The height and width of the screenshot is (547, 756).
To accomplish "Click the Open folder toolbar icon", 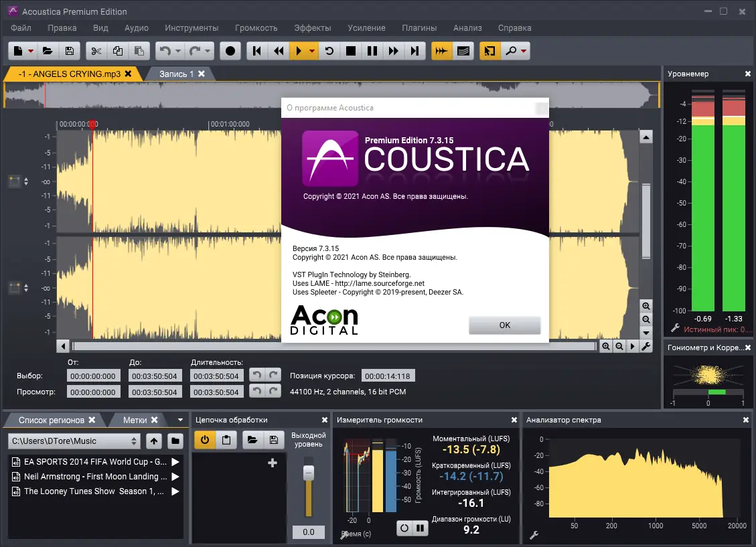I will tap(48, 51).
